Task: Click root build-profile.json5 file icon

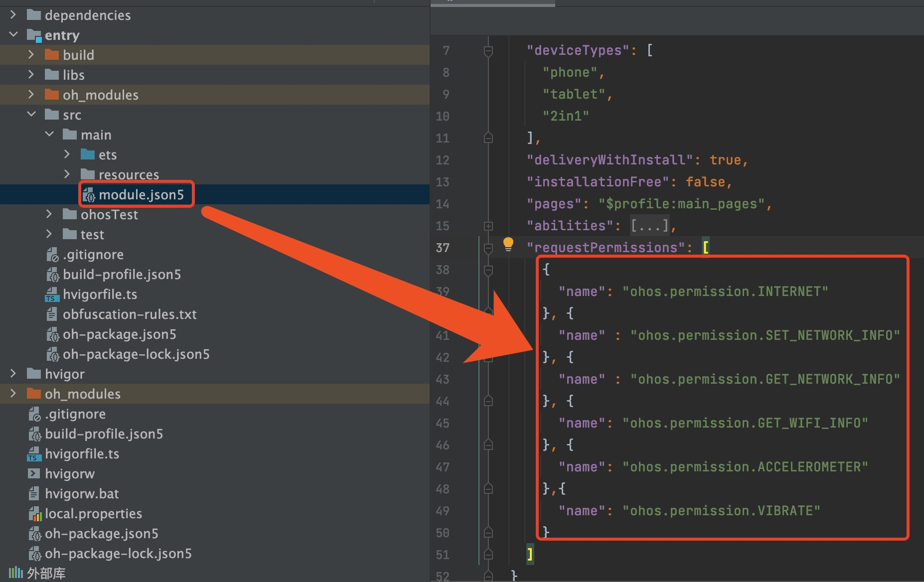Action: (x=34, y=434)
